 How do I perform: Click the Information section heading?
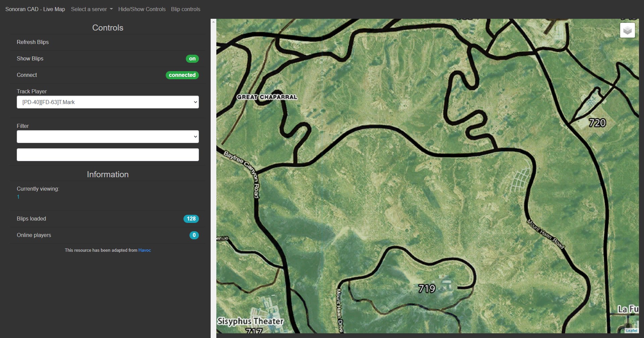coord(108,175)
